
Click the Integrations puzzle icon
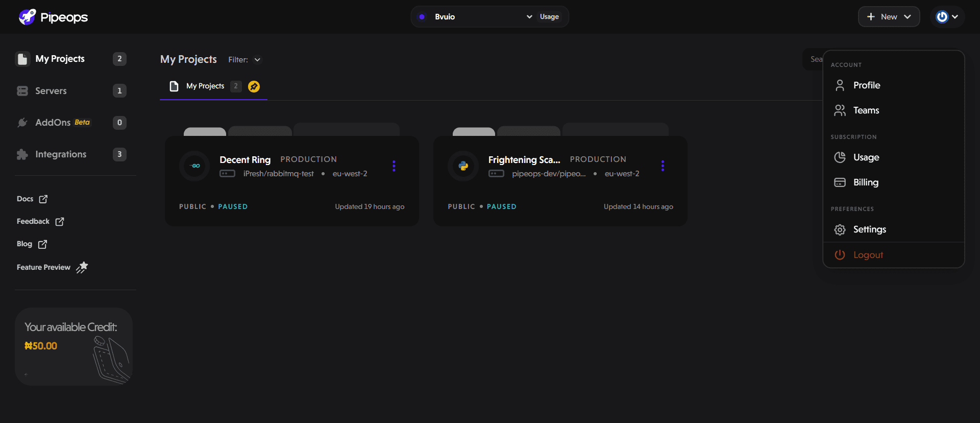point(22,154)
